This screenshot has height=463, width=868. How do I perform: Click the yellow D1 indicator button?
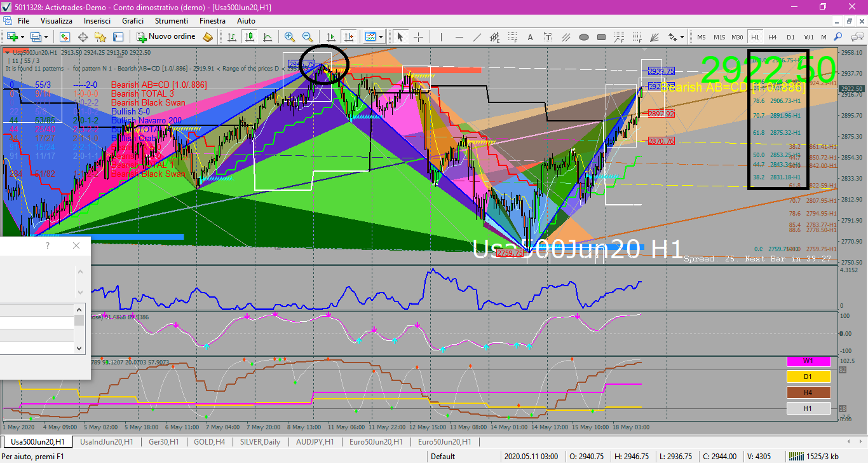[x=808, y=377]
